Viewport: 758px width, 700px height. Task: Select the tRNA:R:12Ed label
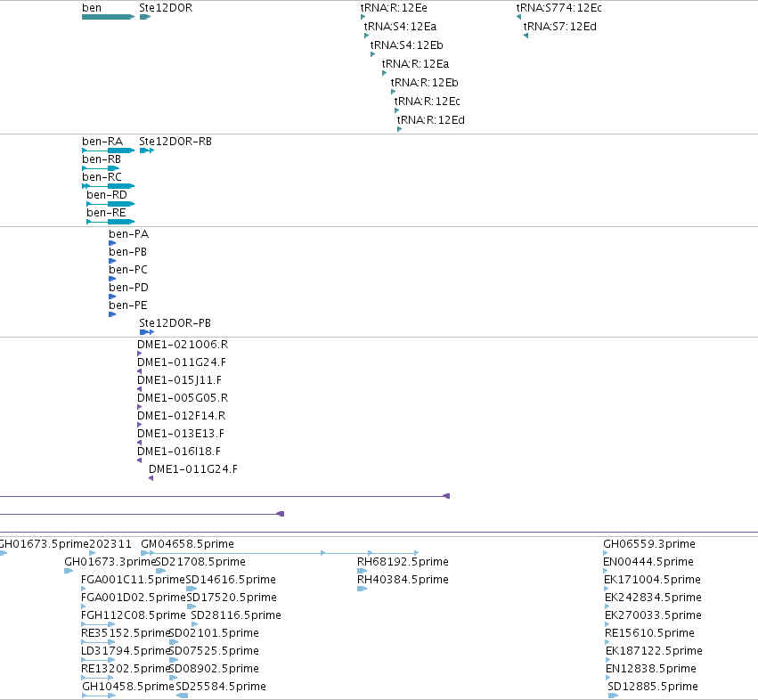point(430,120)
